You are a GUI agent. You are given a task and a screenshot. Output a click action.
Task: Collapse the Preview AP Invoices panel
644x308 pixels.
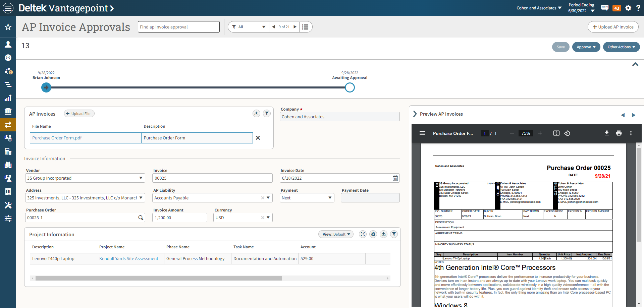point(415,114)
